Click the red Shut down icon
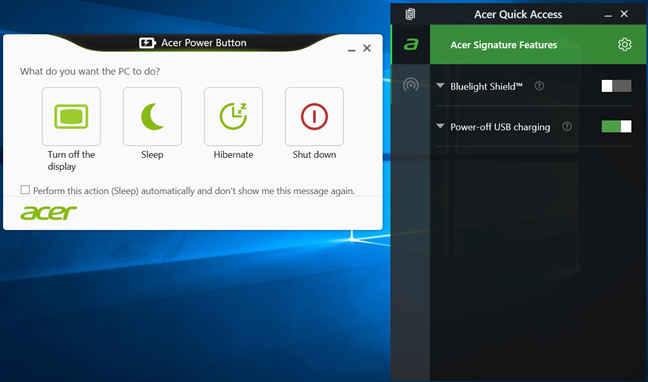Screen dimensions: 648x382 click(314, 116)
